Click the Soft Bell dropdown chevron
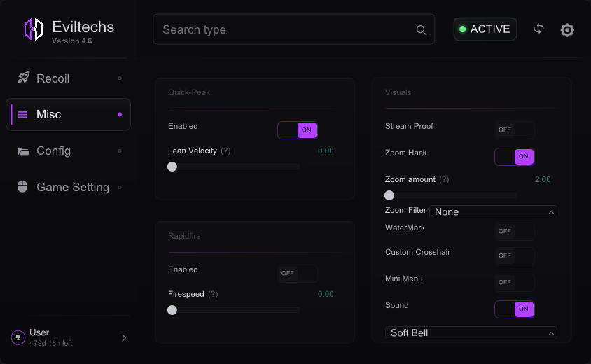 click(x=551, y=333)
